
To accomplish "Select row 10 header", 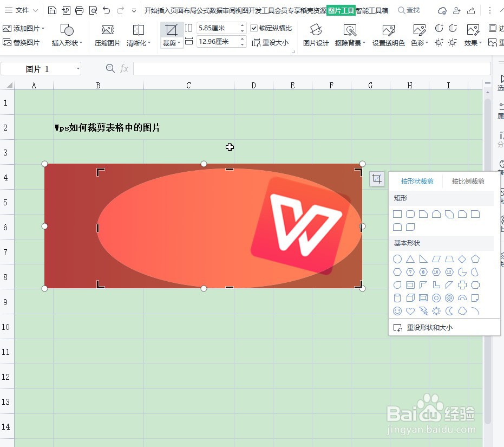I will click(x=6, y=327).
